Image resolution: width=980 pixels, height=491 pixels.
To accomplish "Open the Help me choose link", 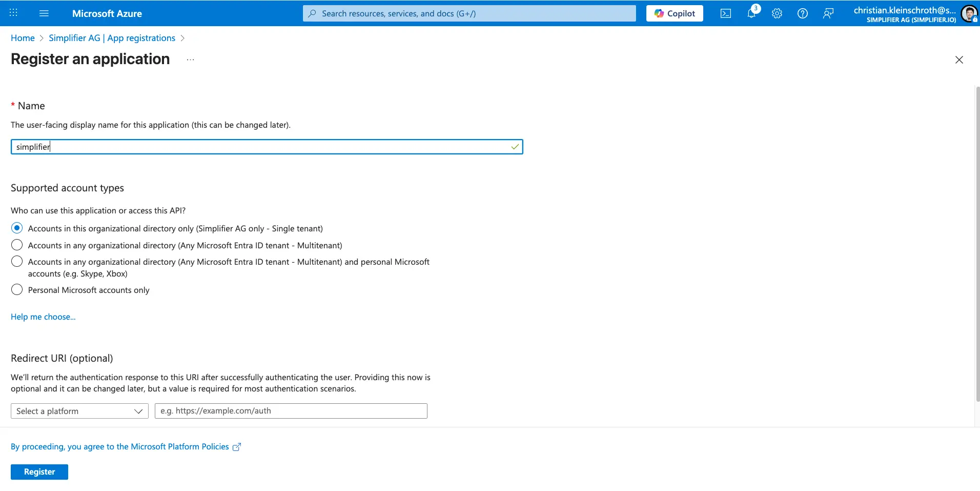I will [x=43, y=317].
